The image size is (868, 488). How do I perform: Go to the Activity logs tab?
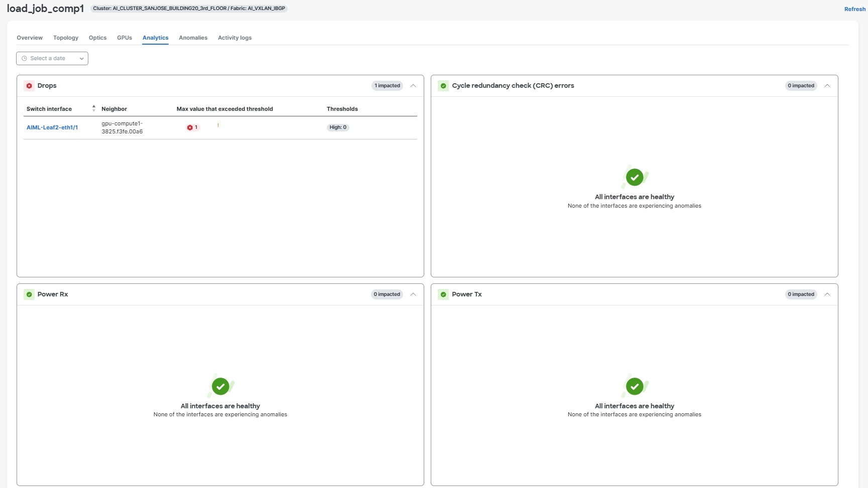[x=234, y=38]
